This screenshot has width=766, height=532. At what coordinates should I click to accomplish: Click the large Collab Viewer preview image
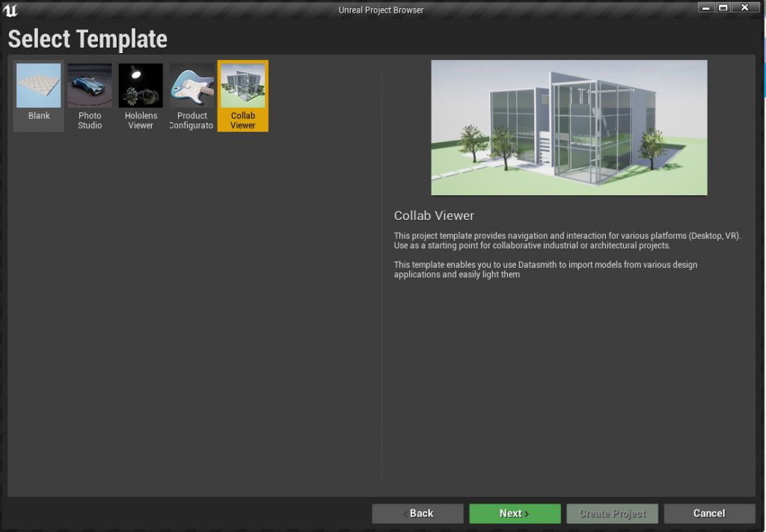[569, 127]
